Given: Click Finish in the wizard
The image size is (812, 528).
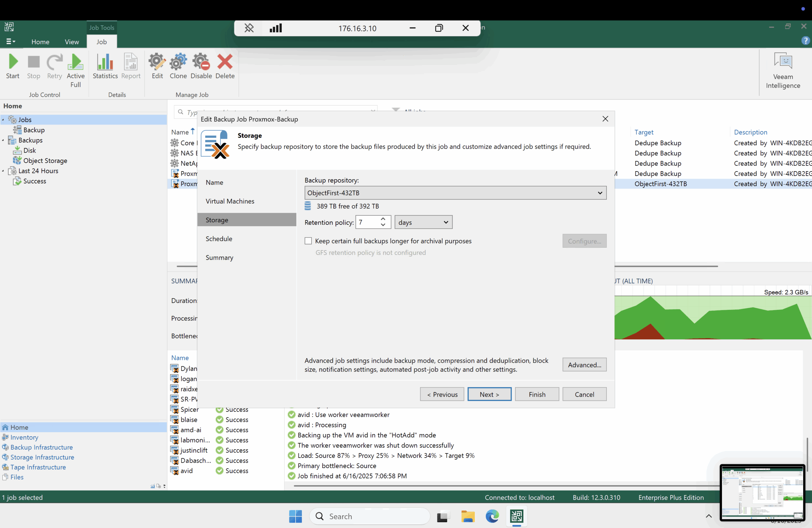Looking at the screenshot, I should click(x=537, y=394).
